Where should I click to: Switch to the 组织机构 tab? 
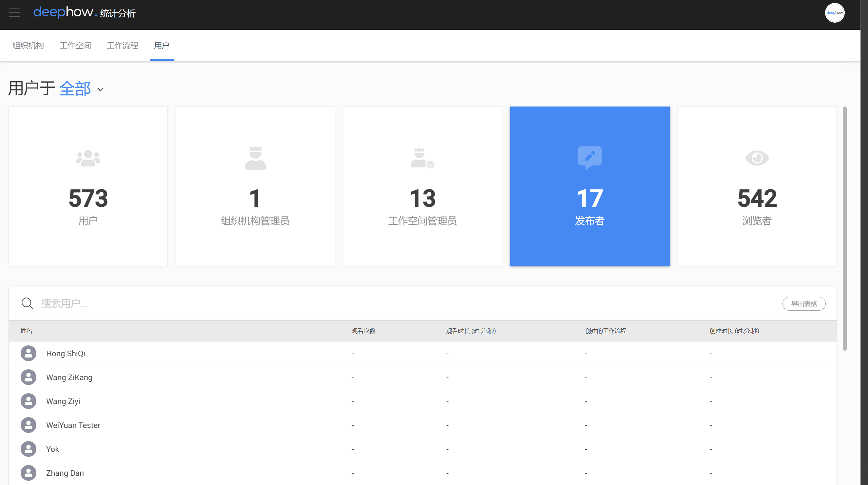(x=28, y=45)
